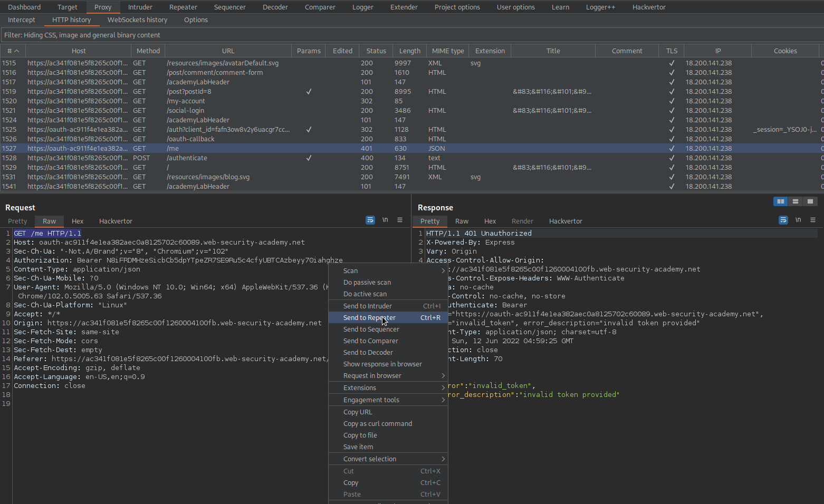Switch Request view to Pretty
The image size is (824, 504).
(x=17, y=221)
